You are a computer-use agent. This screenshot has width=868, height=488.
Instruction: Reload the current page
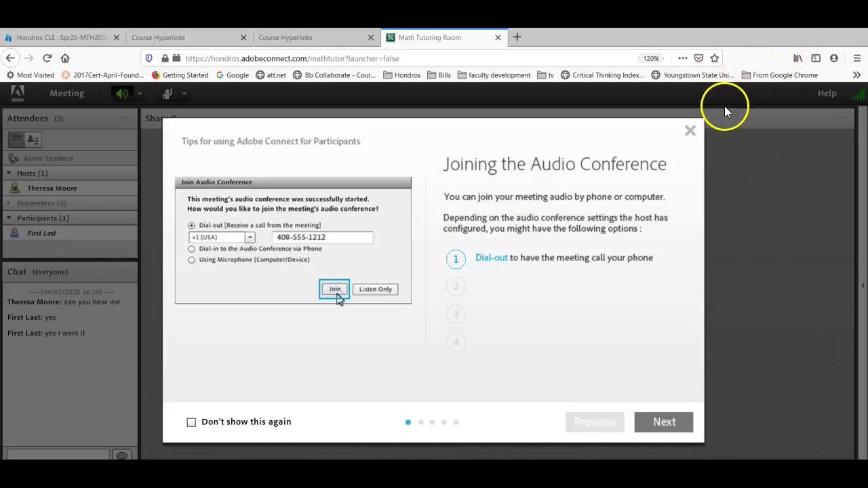pos(47,58)
